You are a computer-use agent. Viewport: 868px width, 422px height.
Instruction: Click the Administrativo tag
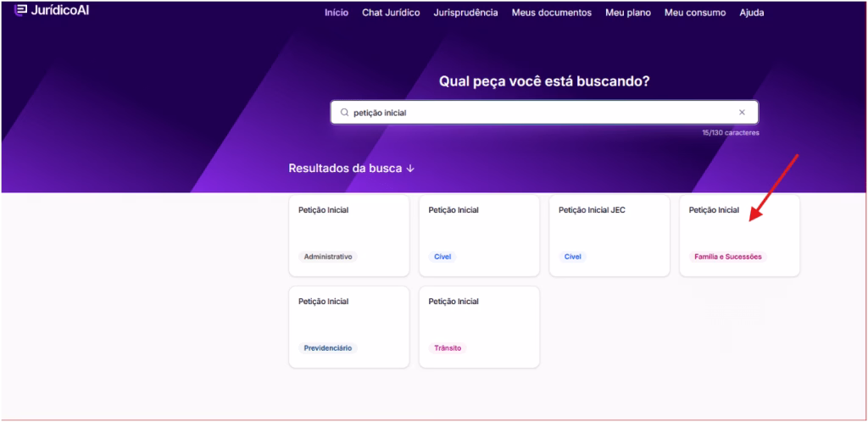coord(328,257)
